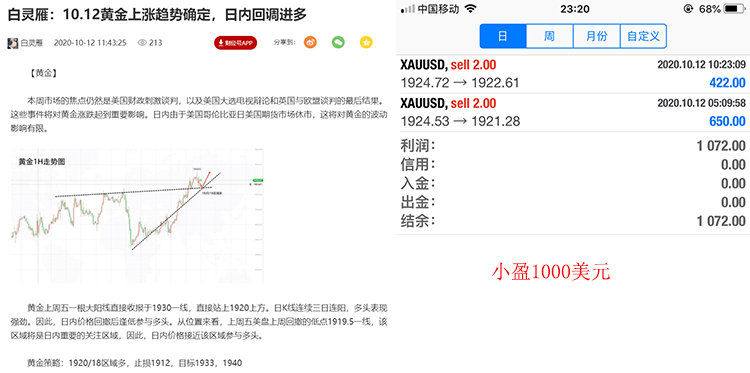The image size is (750, 373).
Task: Tap the Wi-Fi status icon
Action: [471, 9]
